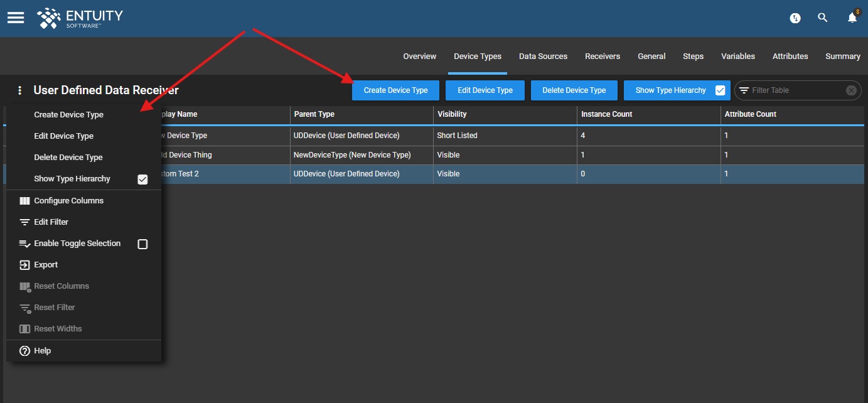
Task: Open the global search magnifier icon
Action: click(x=823, y=18)
